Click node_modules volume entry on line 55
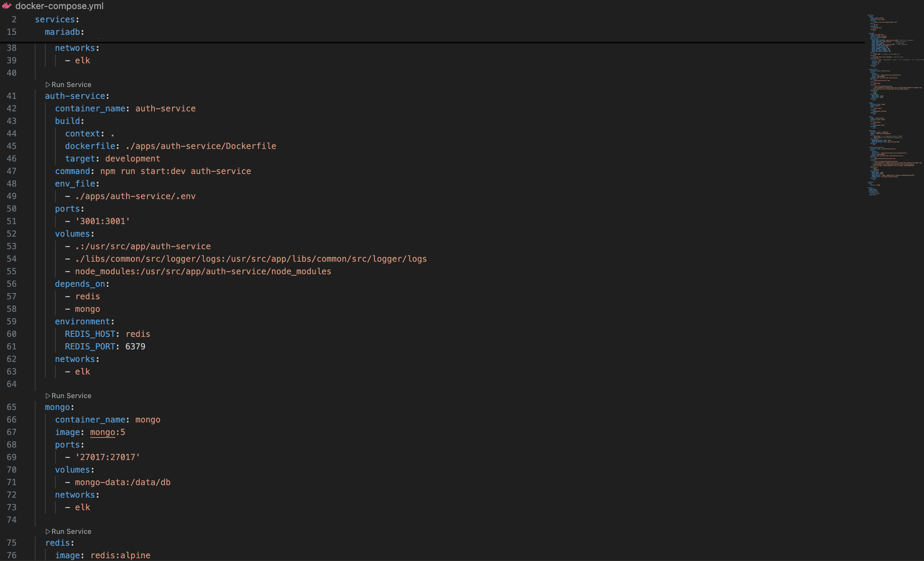The height and width of the screenshot is (561, 924). [203, 271]
